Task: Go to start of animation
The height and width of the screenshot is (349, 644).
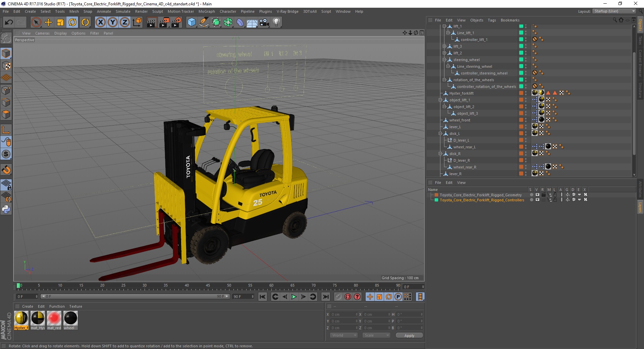Action: coord(263,297)
